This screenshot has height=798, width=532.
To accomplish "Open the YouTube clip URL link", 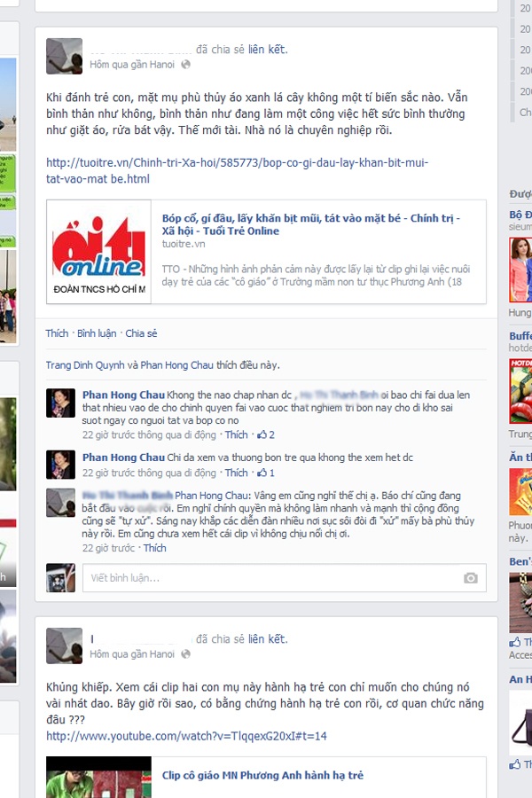I will [x=186, y=736].
